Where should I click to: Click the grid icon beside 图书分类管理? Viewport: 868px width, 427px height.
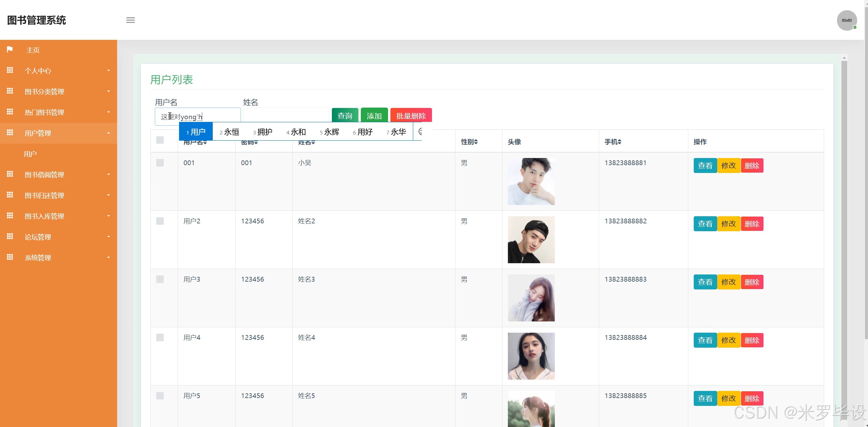point(10,91)
